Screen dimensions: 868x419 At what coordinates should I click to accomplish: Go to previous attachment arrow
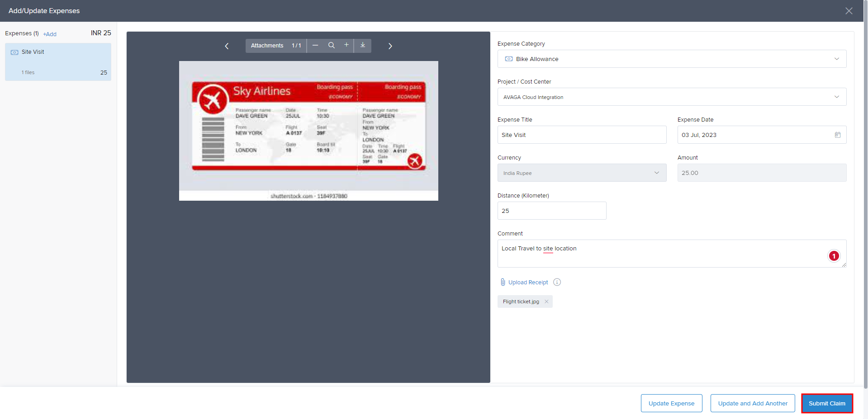(227, 46)
